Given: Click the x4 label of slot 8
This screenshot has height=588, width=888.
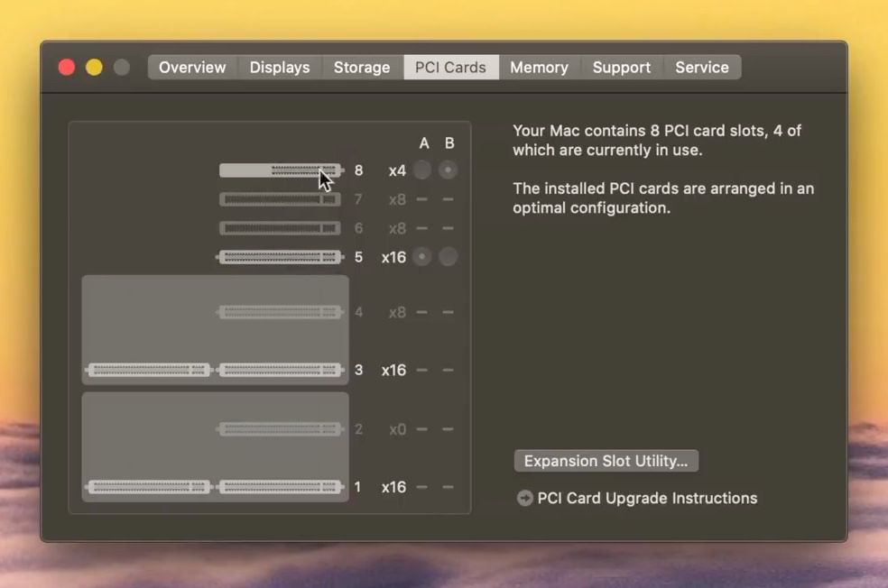Looking at the screenshot, I should [x=397, y=170].
